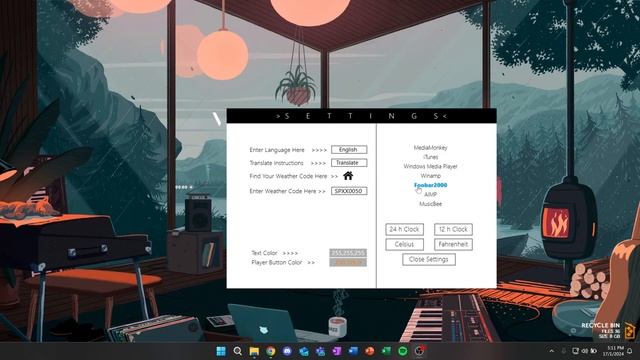The height and width of the screenshot is (360, 640).
Task: Expand hidden system tray icons chevron
Action: point(552,351)
